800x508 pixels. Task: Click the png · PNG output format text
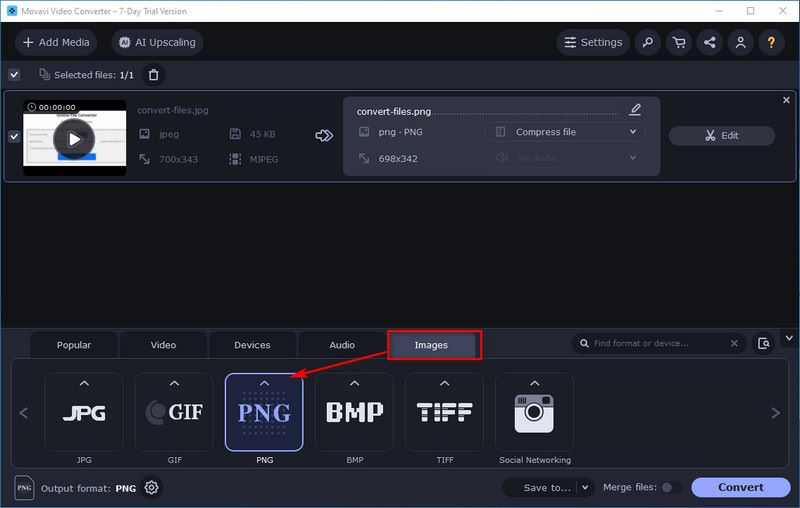point(401,132)
